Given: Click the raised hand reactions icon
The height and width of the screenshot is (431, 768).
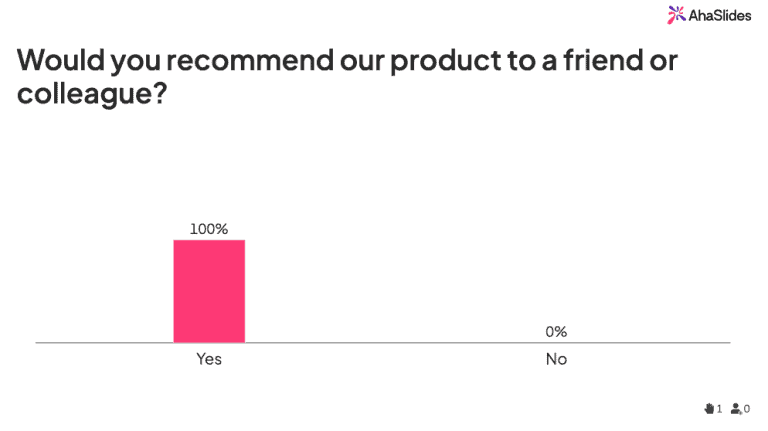Looking at the screenshot, I should click(x=709, y=408).
